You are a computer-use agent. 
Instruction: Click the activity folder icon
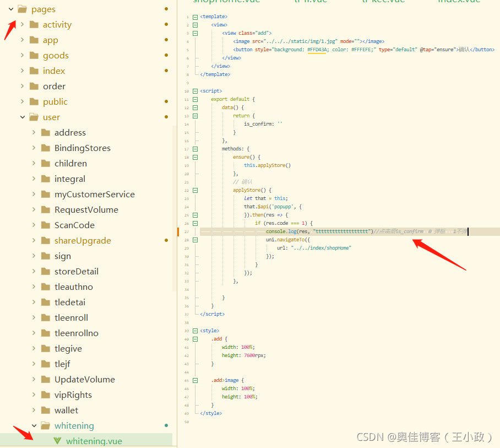(x=34, y=25)
